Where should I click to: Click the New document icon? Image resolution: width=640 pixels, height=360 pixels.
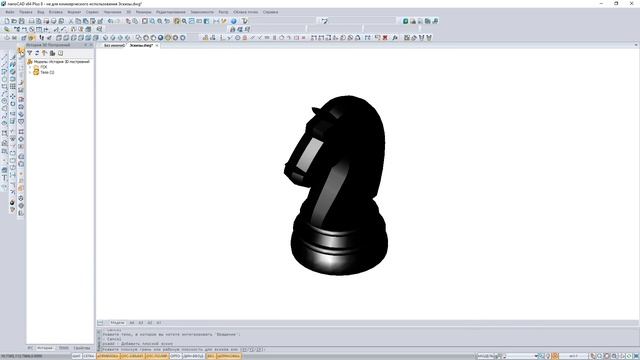[7, 21]
